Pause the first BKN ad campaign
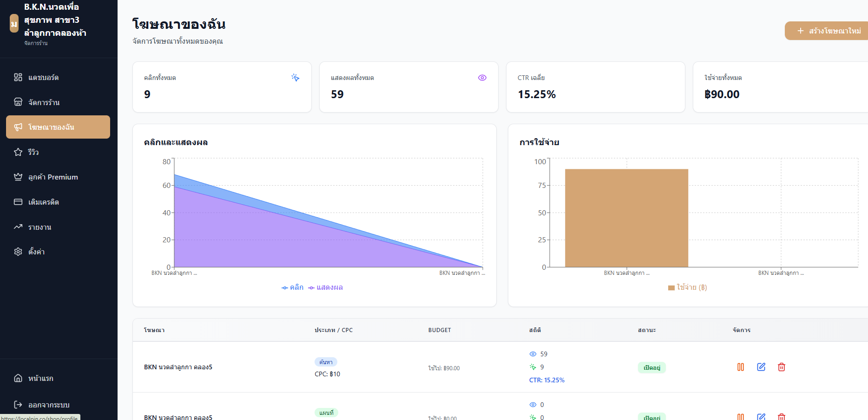Screen dimensions: 868x420 tap(740, 367)
